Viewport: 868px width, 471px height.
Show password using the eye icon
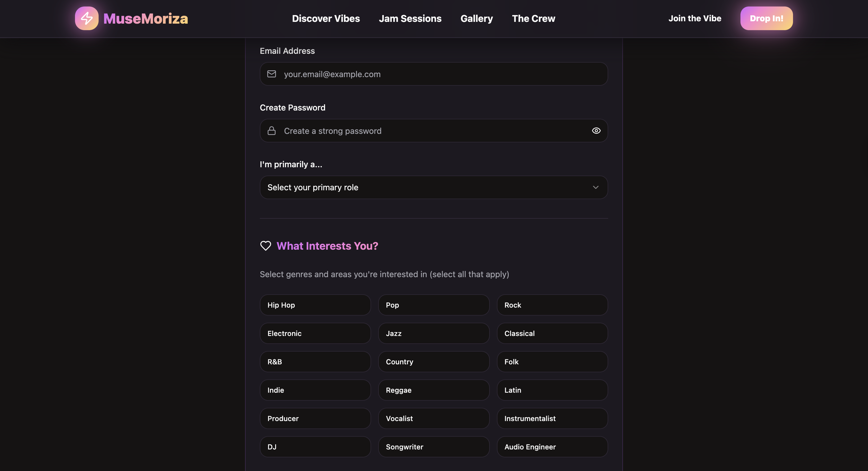click(x=596, y=131)
